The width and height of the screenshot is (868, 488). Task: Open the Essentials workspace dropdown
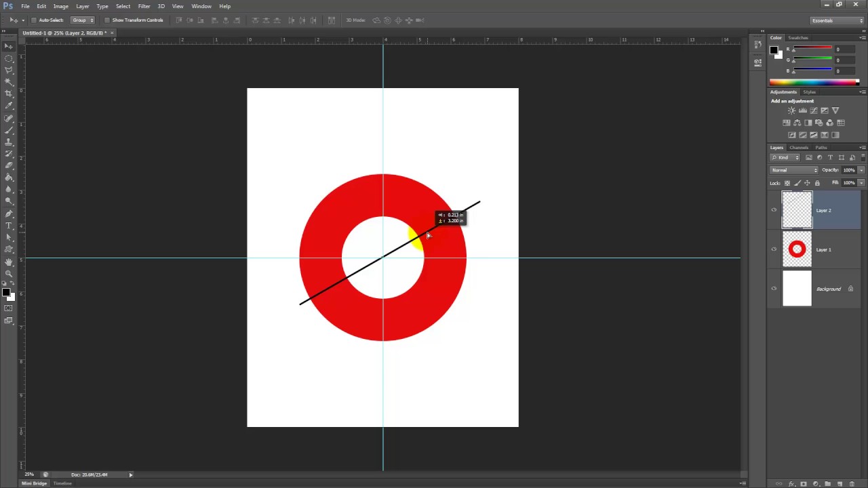(837, 20)
